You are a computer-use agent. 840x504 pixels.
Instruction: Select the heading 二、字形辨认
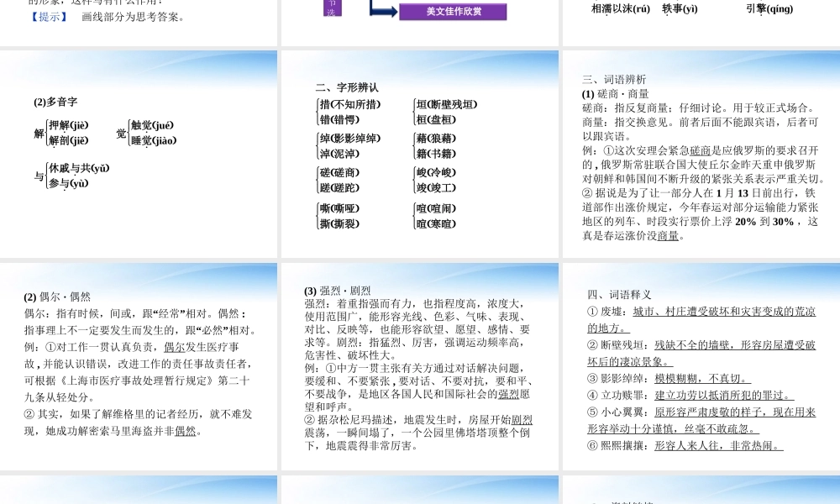coord(347,87)
